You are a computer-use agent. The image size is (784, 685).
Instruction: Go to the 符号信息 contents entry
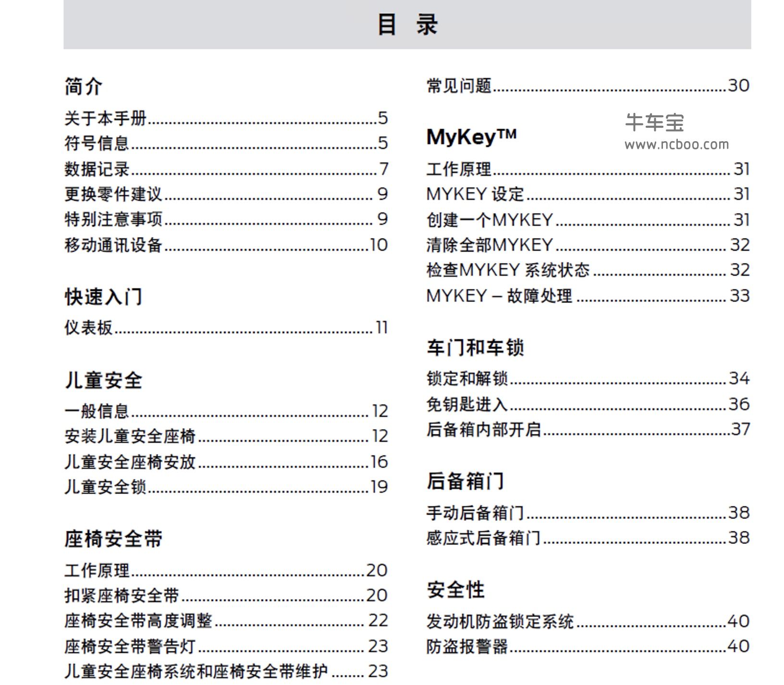coord(226,143)
